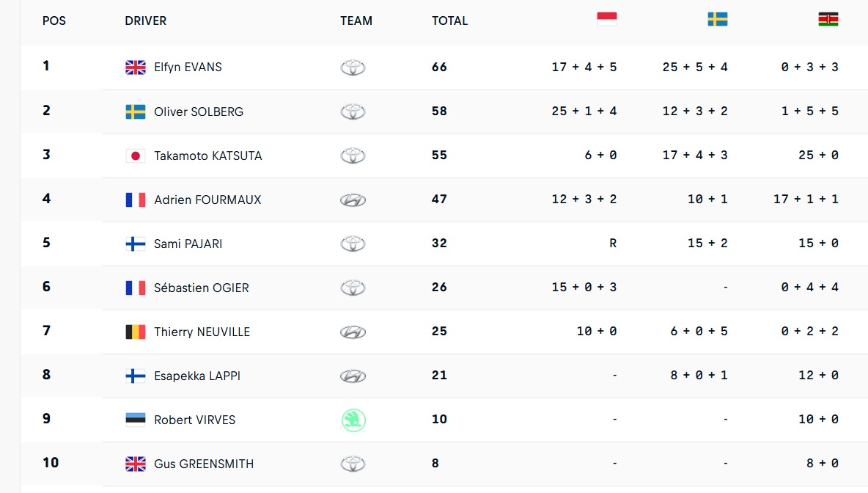Click Elfyn Evans' Toyota team logo

[353, 67]
